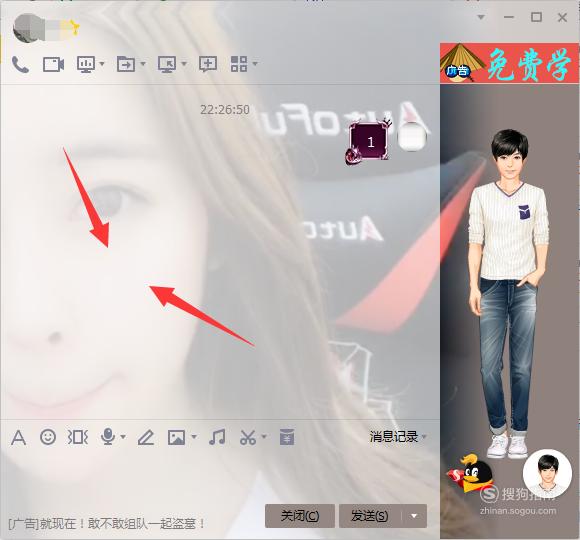The width and height of the screenshot is (580, 540).
Task: Click the QQ show character figure
Action: point(509,294)
